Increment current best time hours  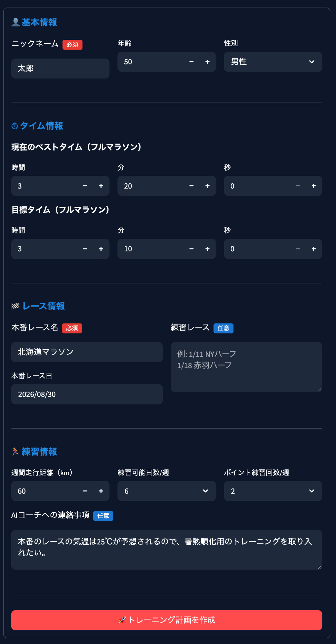pyautogui.click(x=101, y=186)
